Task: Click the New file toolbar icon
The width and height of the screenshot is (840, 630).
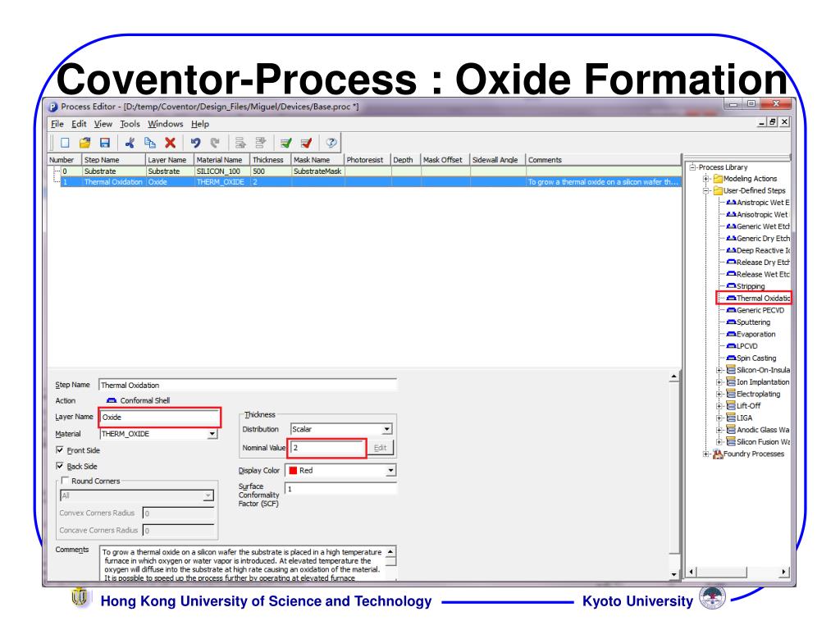Action: click(65, 143)
